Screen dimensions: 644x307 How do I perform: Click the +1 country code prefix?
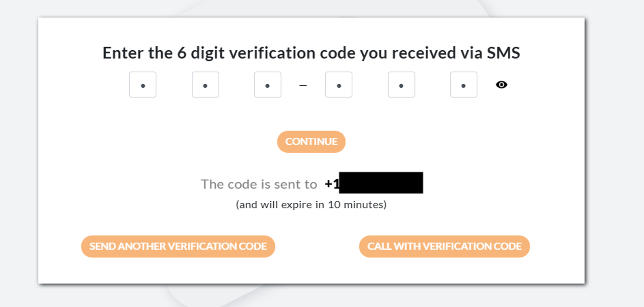point(331,184)
